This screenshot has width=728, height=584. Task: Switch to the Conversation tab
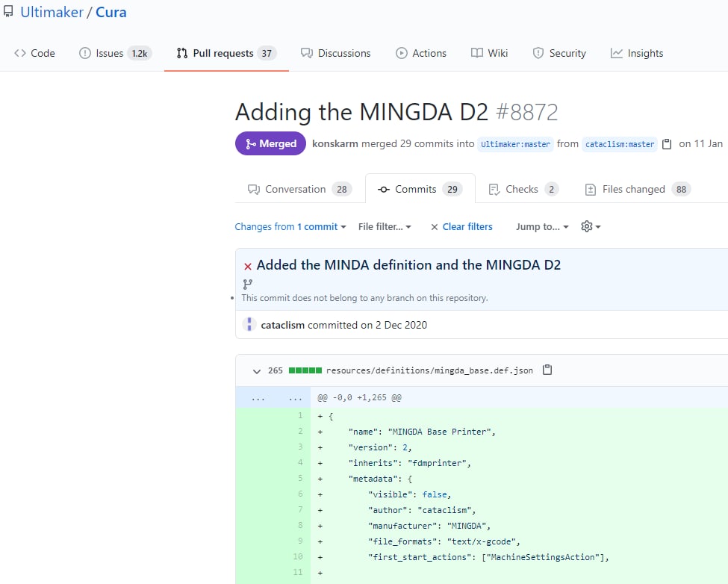click(300, 190)
